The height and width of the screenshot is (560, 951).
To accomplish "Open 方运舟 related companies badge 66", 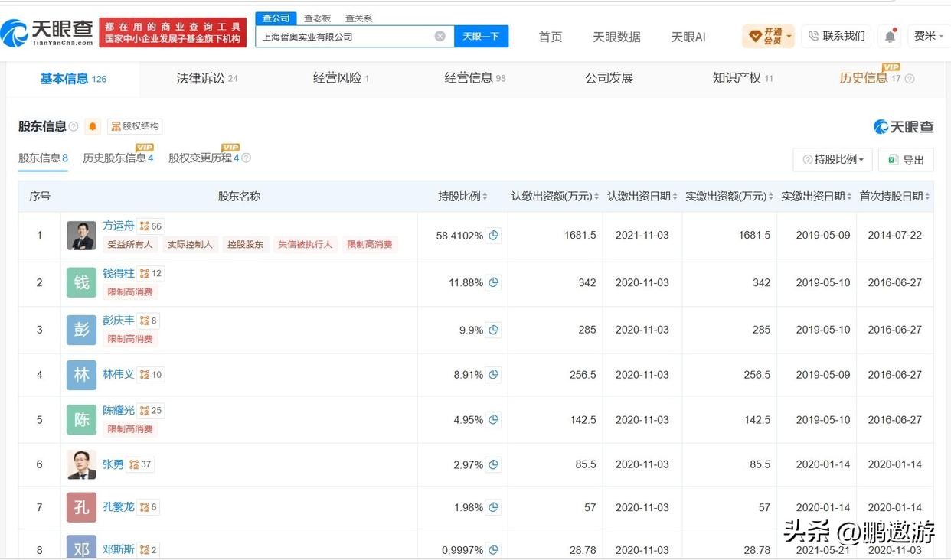I will coord(151,226).
